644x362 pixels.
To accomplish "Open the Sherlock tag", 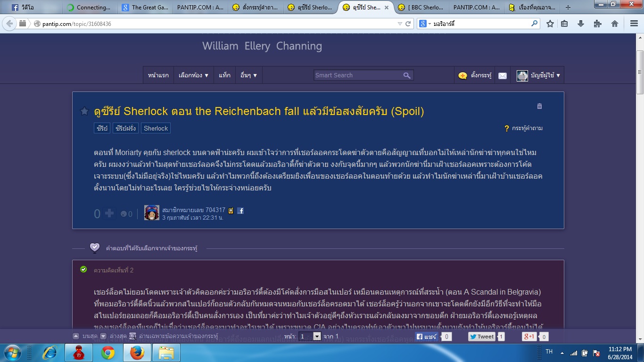I will point(156,128).
